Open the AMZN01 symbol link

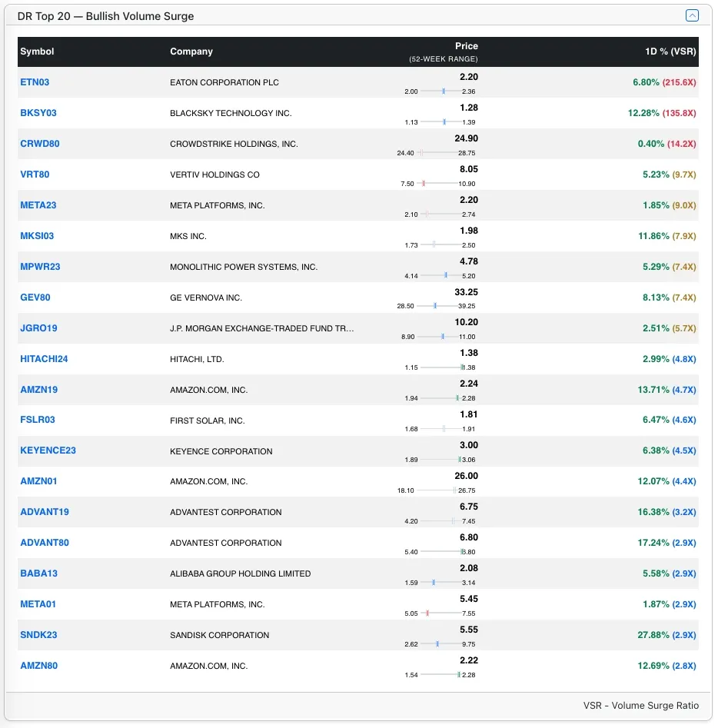click(38, 481)
